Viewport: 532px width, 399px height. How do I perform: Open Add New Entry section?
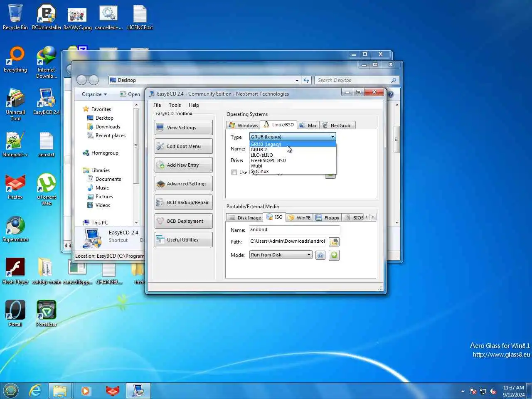[183, 165]
